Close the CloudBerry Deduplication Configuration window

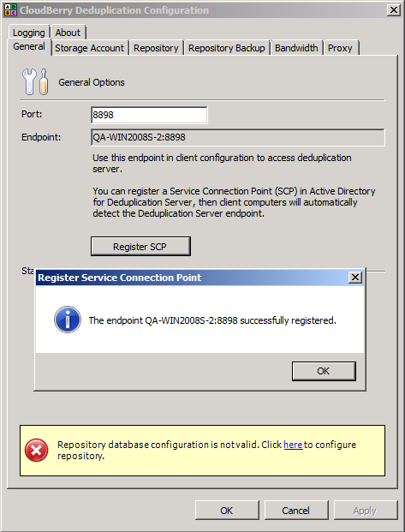click(394, 9)
